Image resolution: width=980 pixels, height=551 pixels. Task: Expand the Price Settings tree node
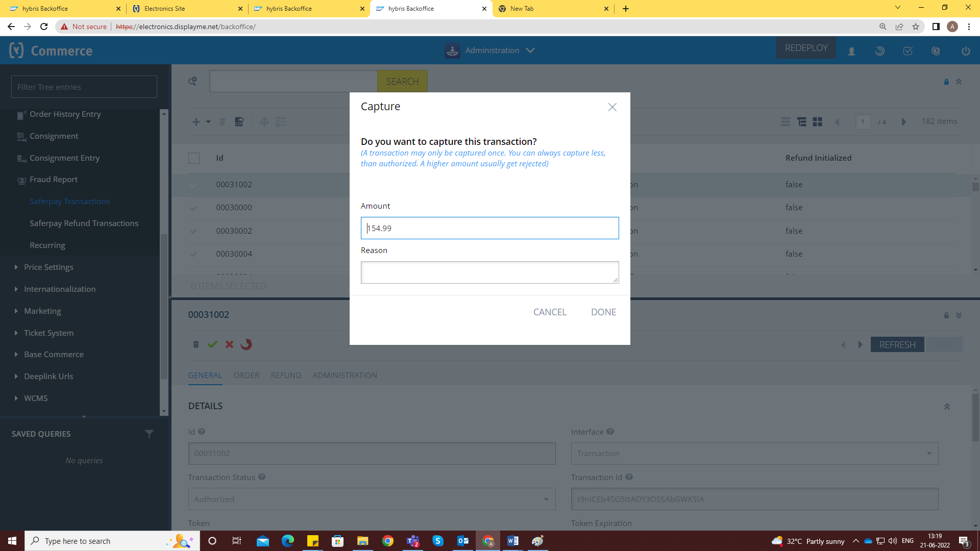click(16, 267)
